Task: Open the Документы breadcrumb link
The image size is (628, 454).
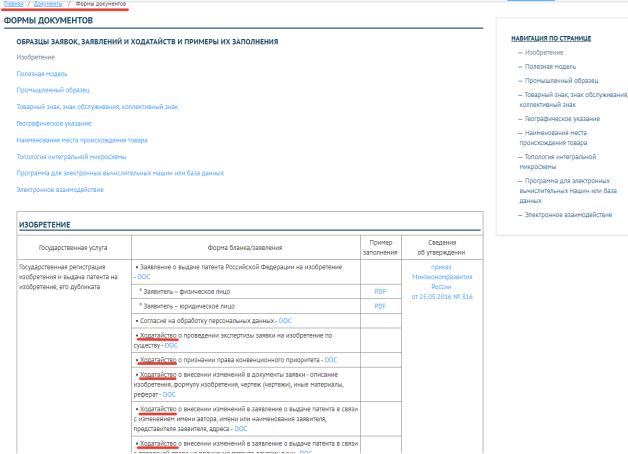Action: pyautogui.click(x=48, y=3)
